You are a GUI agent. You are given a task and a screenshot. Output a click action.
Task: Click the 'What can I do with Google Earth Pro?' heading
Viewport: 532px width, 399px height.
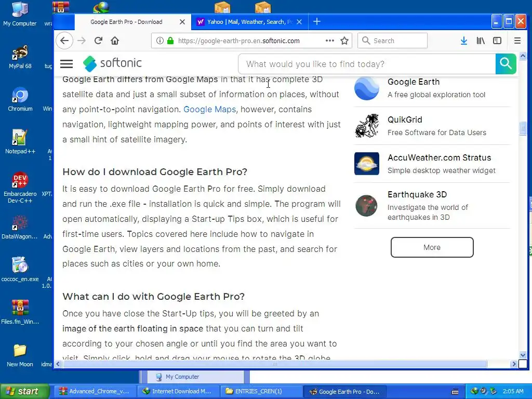(x=153, y=297)
